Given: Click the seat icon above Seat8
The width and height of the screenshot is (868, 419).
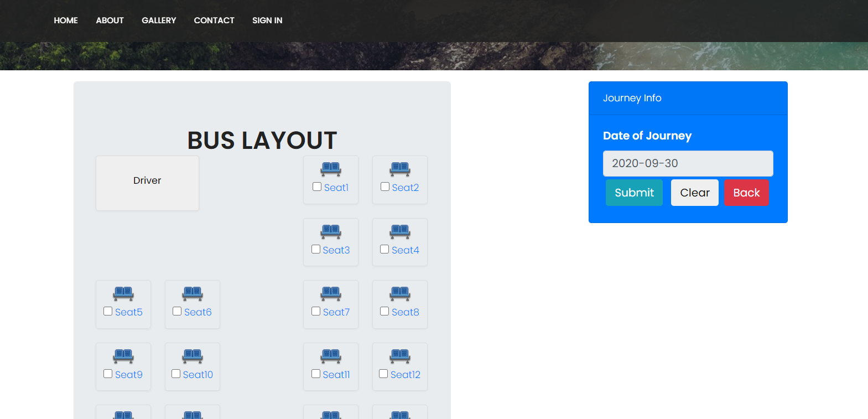Looking at the screenshot, I should [x=400, y=294].
